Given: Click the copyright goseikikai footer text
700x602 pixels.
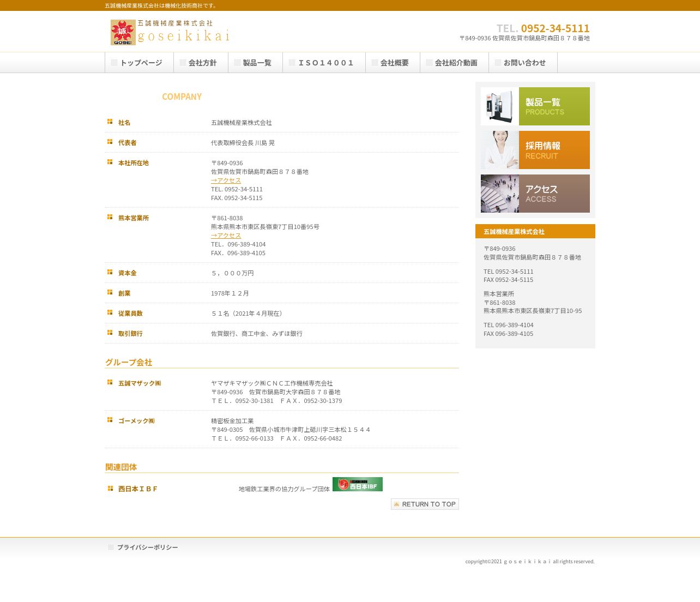Looking at the screenshot, I should 530,562.
